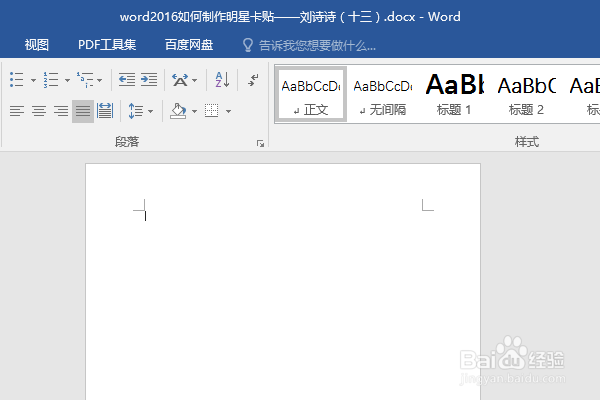Click the Asian layout icon
Image resolution: width=600 pixels, height=400 pixels.
click(180, 80)
